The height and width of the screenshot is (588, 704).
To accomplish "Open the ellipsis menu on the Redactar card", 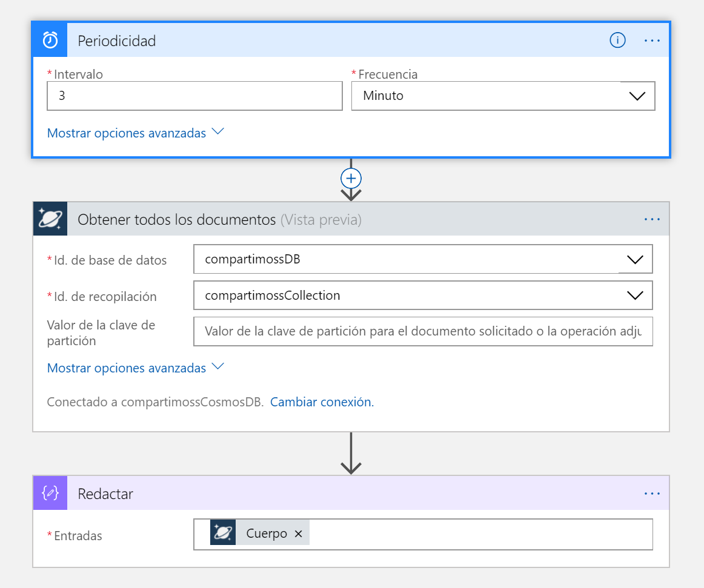I will tap(652, 493).
